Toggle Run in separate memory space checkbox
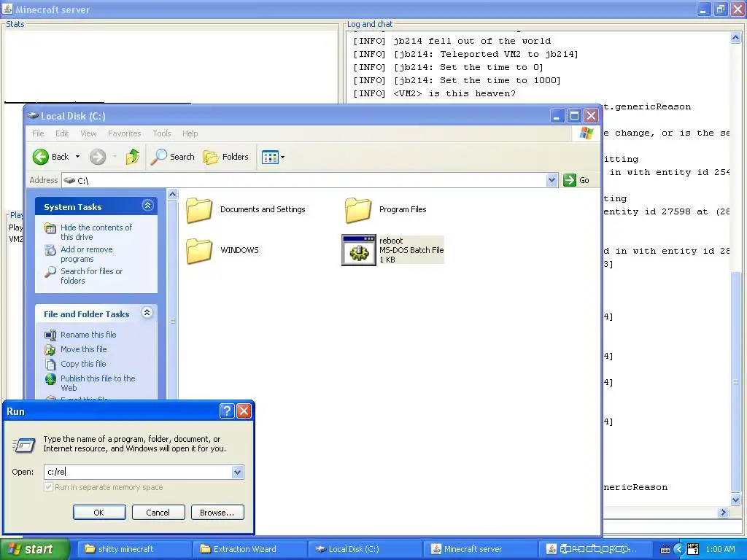747x560 pixels. pyautogui.click(x=48, y=486)
